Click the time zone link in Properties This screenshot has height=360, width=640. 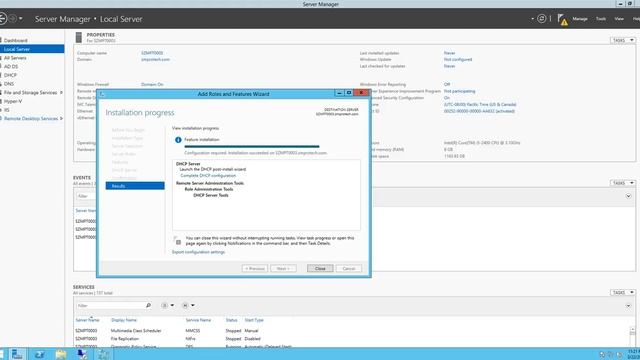480,104
